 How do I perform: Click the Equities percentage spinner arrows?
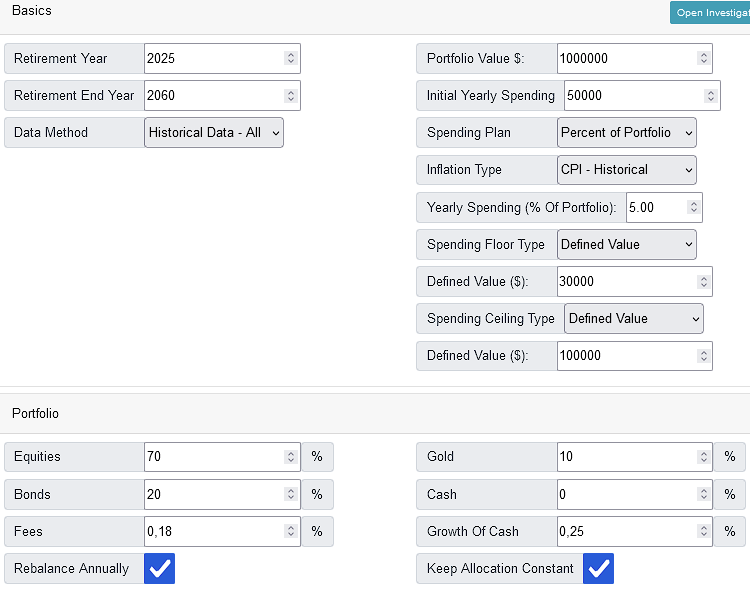[x=290, y=457]
